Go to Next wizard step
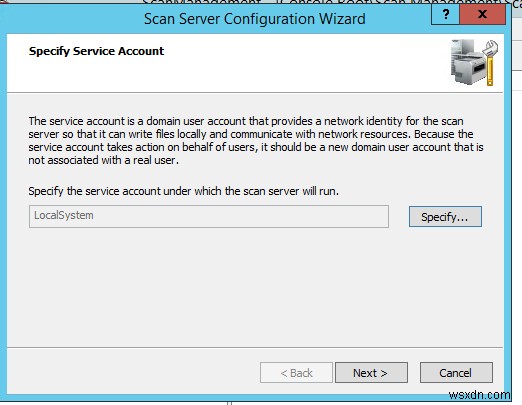522x405 pixels. click(371, 372)
